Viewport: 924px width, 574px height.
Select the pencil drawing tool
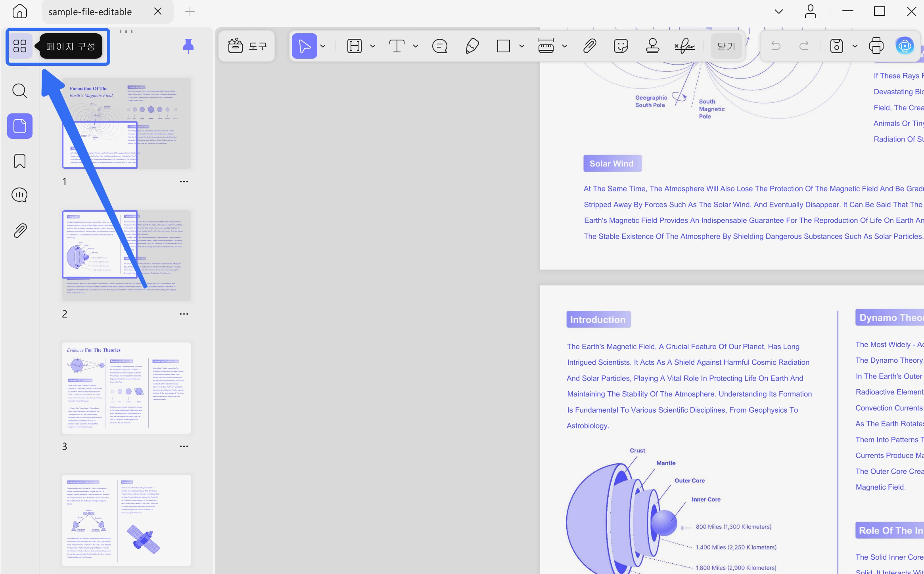coord(472,46)
